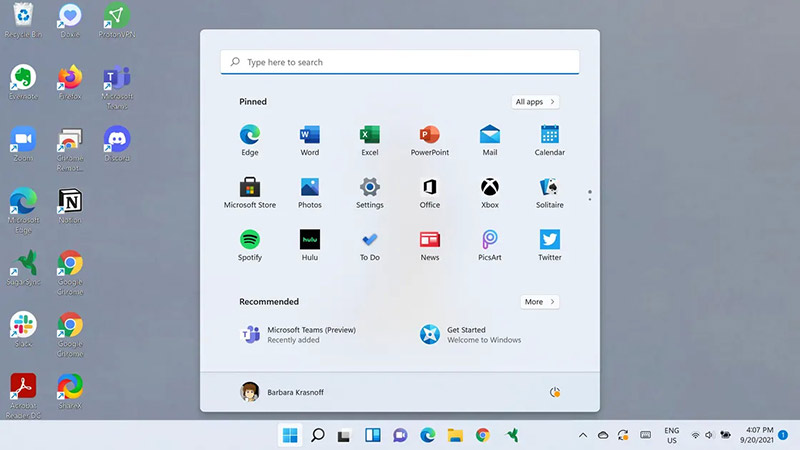Screen dimensions: 800x450
Task: Select the Chrome Remote Desktop shortcut
Action: coord(70,149)
